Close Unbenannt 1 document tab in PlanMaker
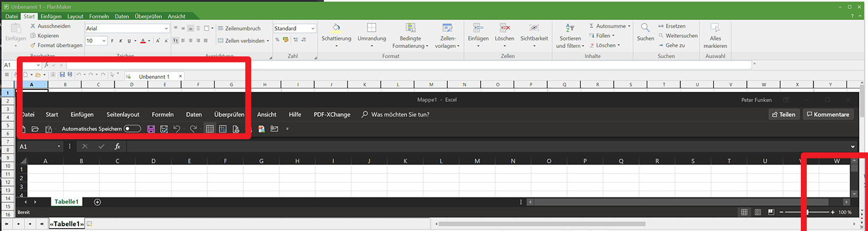 point(180,76)
